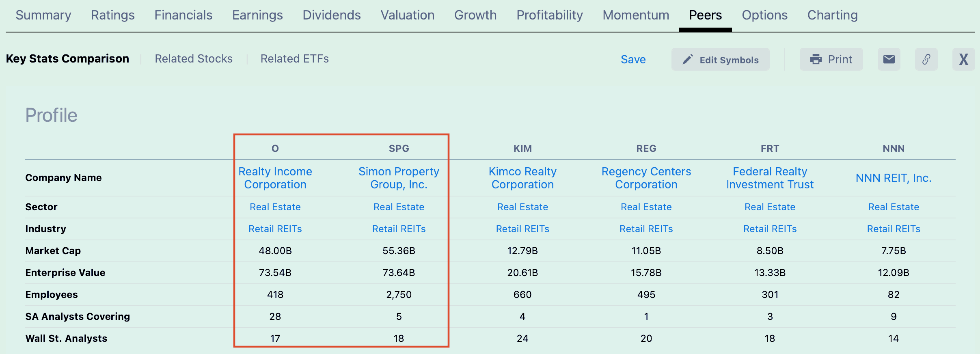Click the pencil icon in Edit Symbols
Image resolution: width=980 pixels, height=354 pixels.
pyautogui.click(x=687, y=60)
